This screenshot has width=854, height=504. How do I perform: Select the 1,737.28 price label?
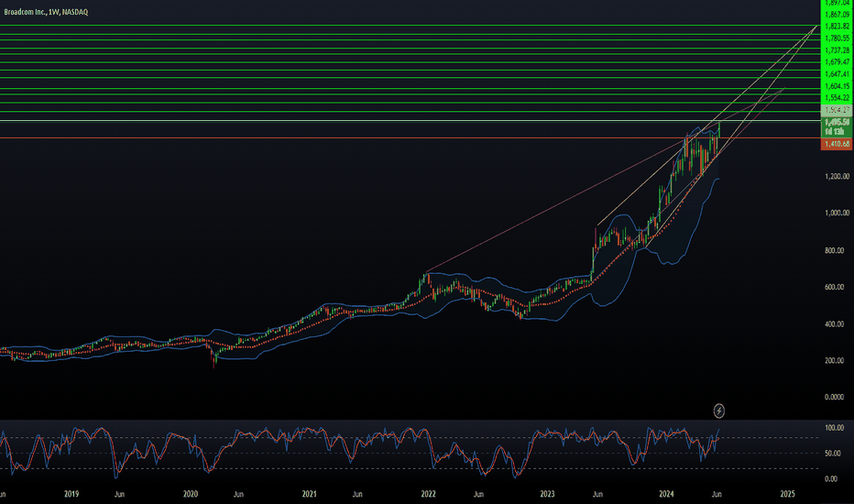[838, 50]
